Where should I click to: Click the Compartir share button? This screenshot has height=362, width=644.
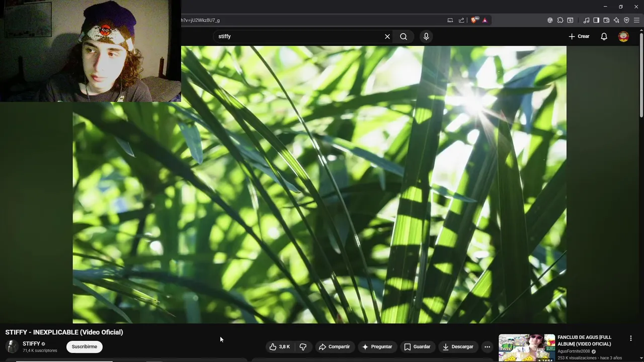click(334, 346)
